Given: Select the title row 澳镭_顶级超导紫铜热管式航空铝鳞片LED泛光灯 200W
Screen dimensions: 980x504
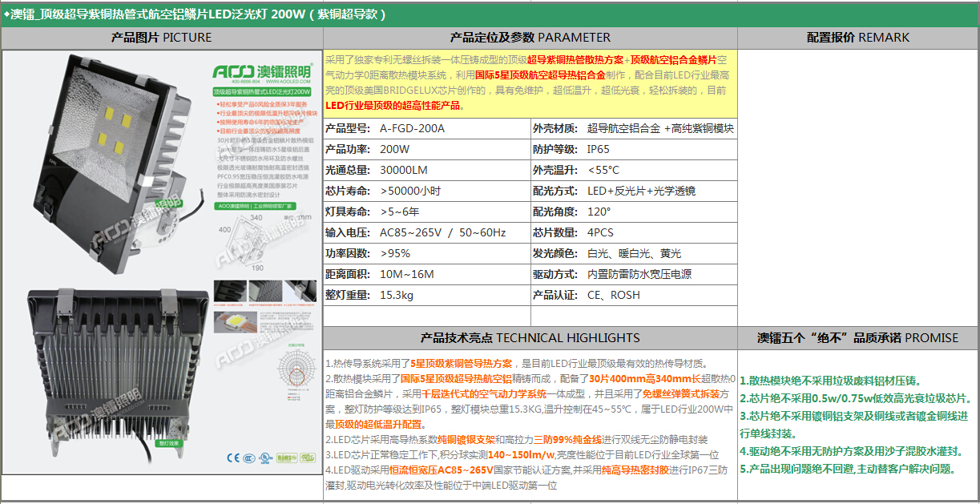Looking at the screenshot, I should pyautogui.click(x=490, y=14).
